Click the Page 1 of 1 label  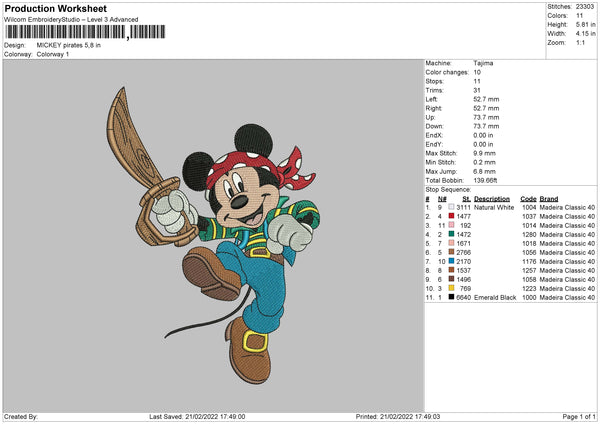click(x=579, y=417)
